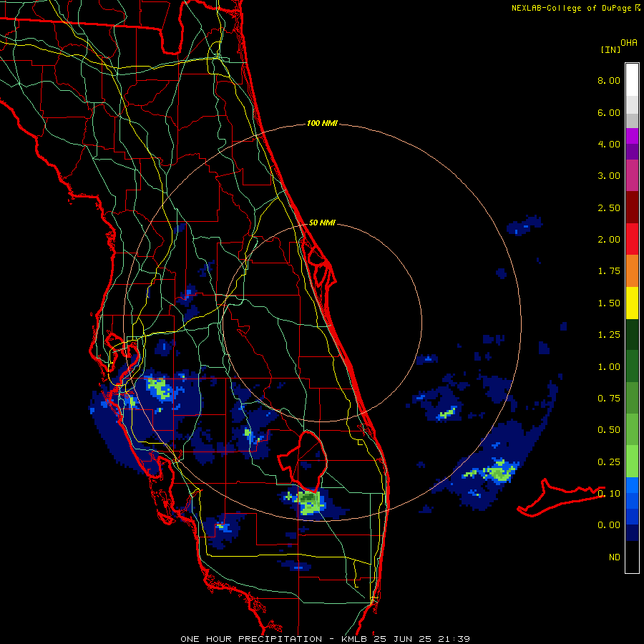Click the '50 NMI' range ring label

click(x=322, y=223)
